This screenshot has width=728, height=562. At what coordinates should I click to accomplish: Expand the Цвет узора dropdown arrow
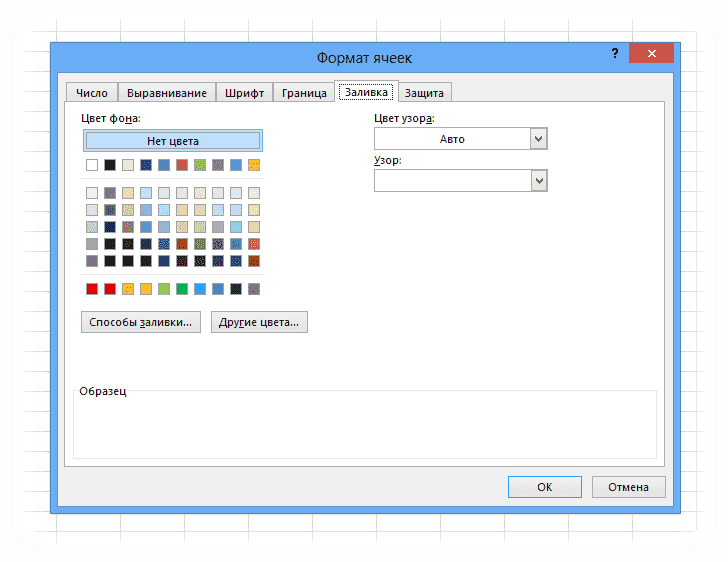point(539,138)
